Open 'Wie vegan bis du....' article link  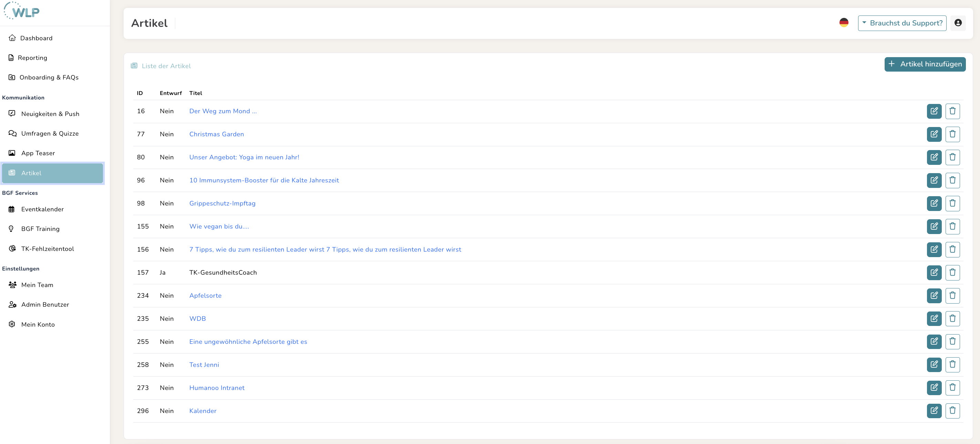pyautogui.click(x=219, y=226)
